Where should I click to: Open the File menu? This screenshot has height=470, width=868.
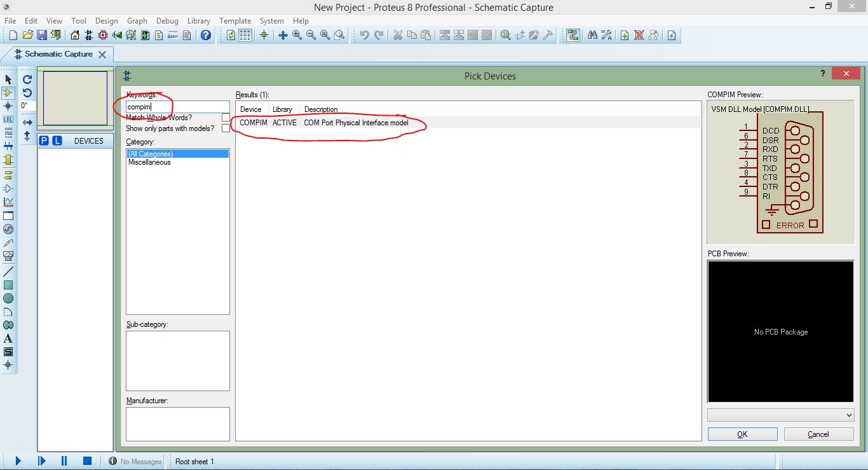tap(10, 20)
